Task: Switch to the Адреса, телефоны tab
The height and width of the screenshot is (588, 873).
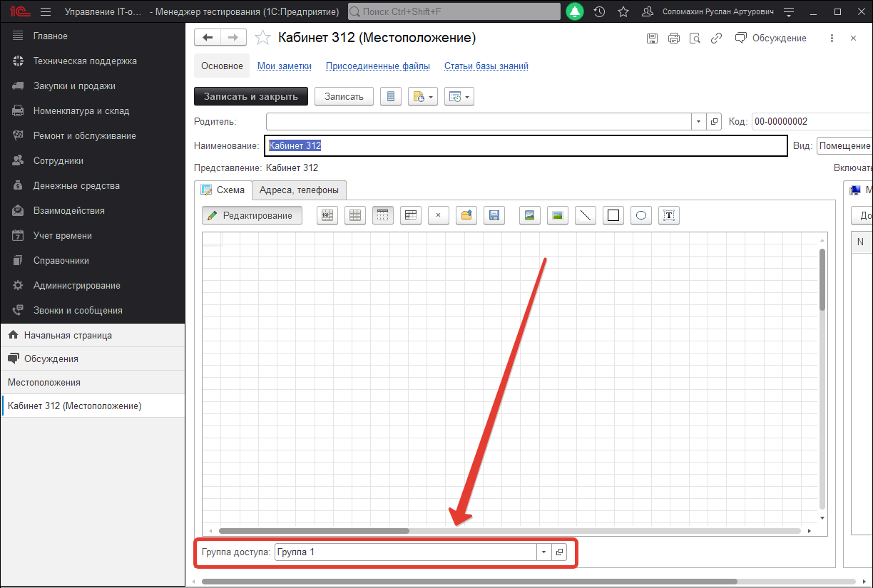Action: point(299,190)
